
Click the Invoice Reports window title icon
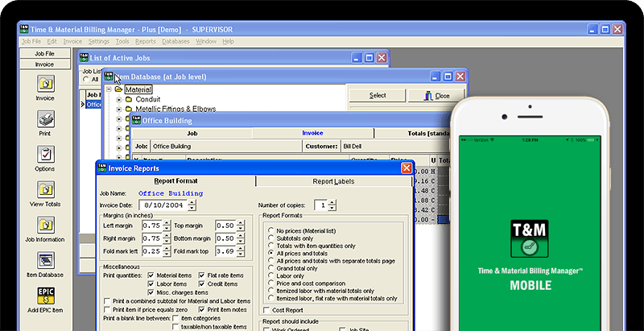coord(102,168)
